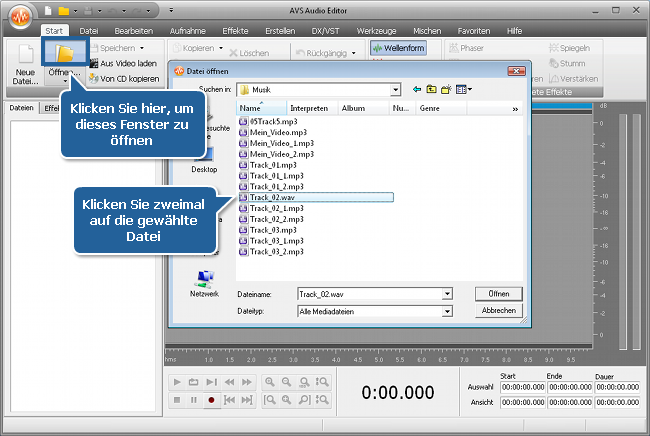Open the Effekte ribbon tab
650x436 pixels.
click(x=235, y=31)
